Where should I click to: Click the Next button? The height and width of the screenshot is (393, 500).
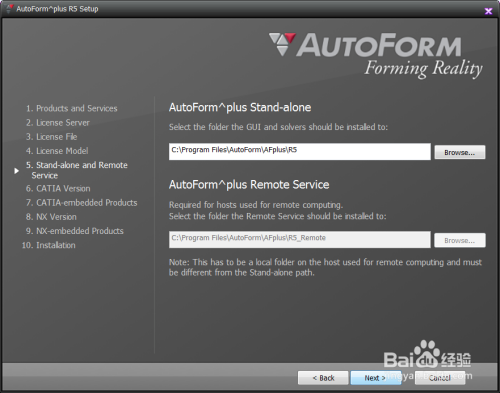pos(375,378)
